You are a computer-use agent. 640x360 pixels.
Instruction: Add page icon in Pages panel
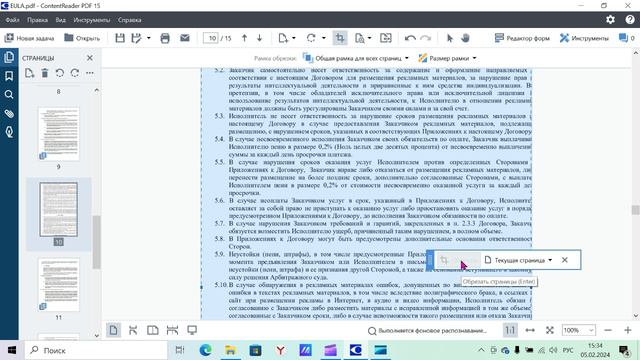click(x=29, y=73)
